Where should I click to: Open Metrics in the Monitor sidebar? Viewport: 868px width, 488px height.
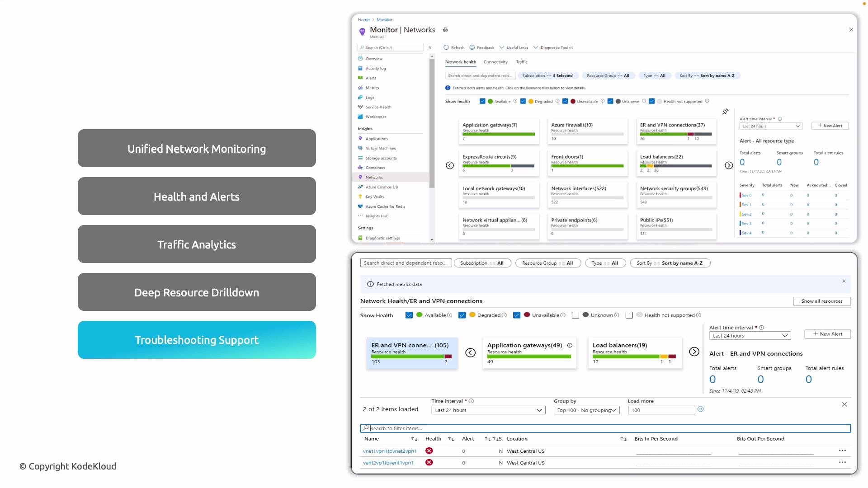(x=372, y=88)
